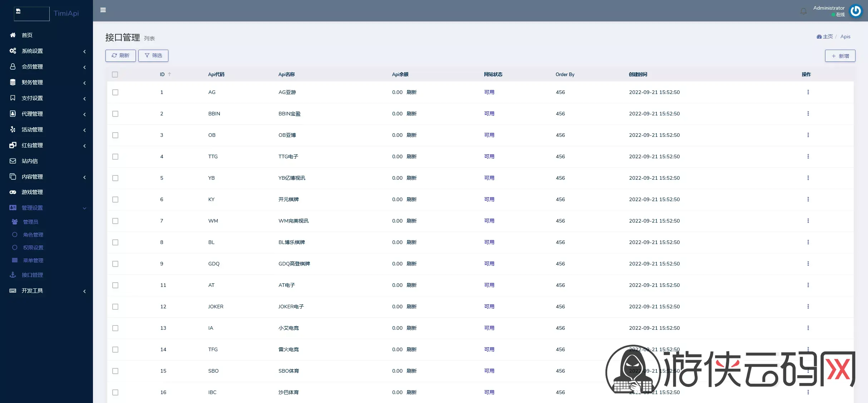Click the gears icon for 系统设置
868x403 pixels.
tap(13, 51)
